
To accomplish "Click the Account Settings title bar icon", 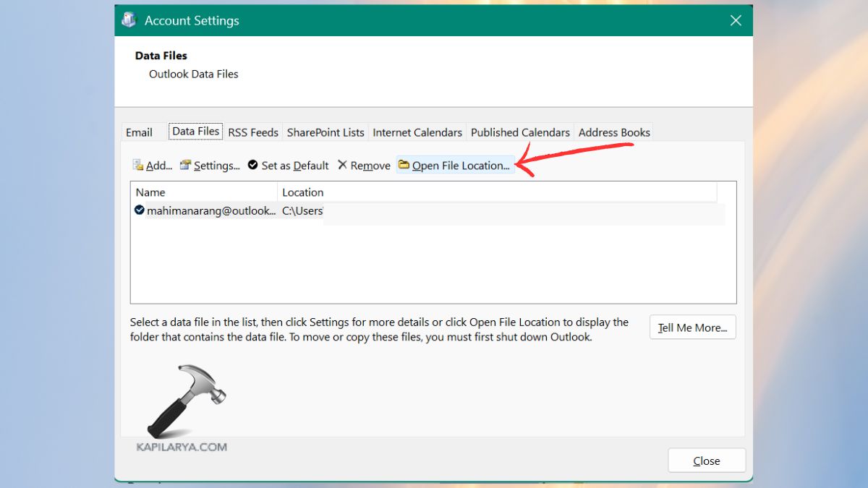I will pyautogui.click(x=129, y=20).
